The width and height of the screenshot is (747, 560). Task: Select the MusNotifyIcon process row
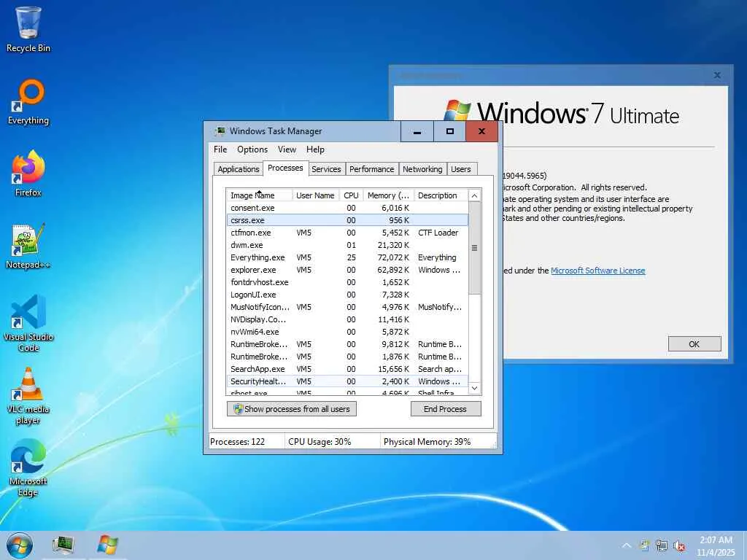(x=347, y=307)
